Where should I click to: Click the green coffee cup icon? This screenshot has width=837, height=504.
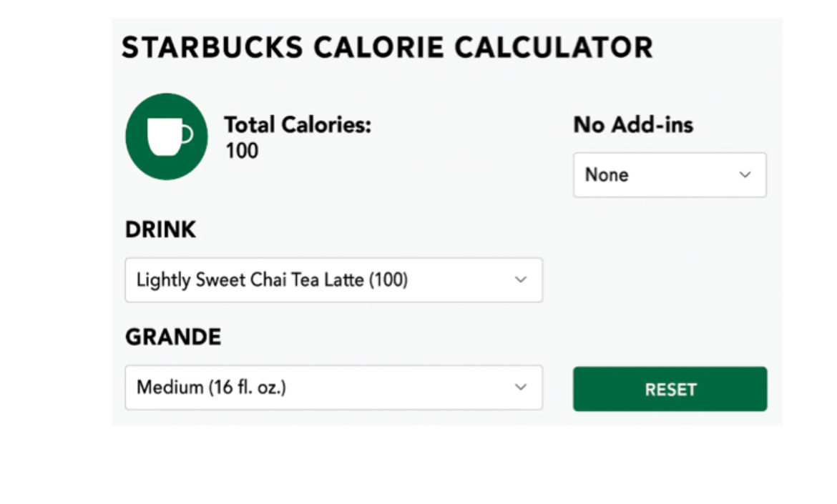click(x=166, y=137)
